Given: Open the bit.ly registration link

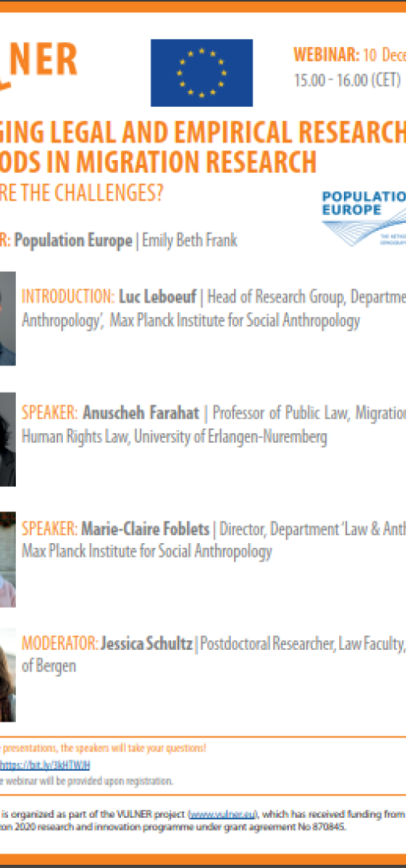Looking at the screenshot, I should pos(45,765).
